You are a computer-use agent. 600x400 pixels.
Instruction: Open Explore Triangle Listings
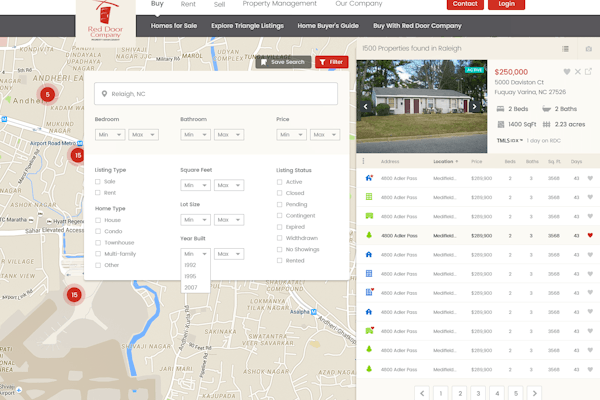247,26
